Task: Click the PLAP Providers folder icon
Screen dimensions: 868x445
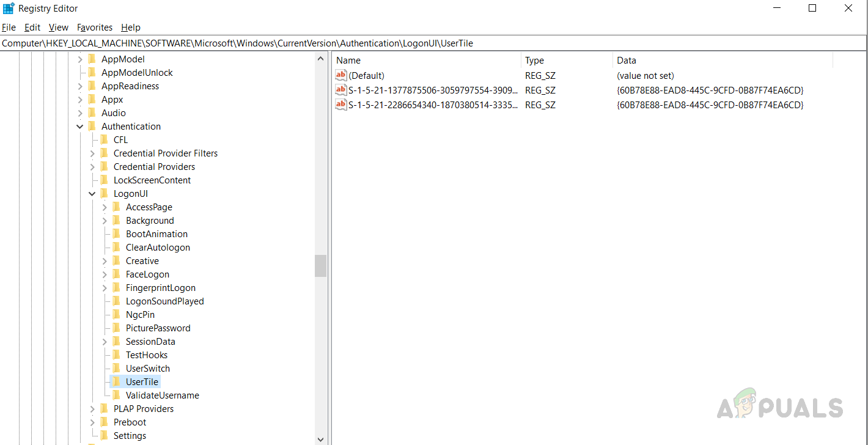Action: coord(105,409)
